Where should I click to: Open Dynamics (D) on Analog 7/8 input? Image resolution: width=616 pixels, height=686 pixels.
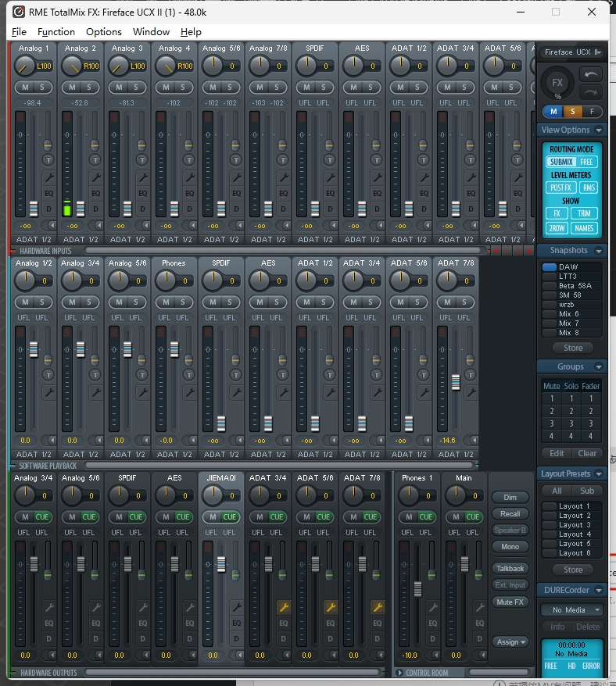[x=283, y=209]
